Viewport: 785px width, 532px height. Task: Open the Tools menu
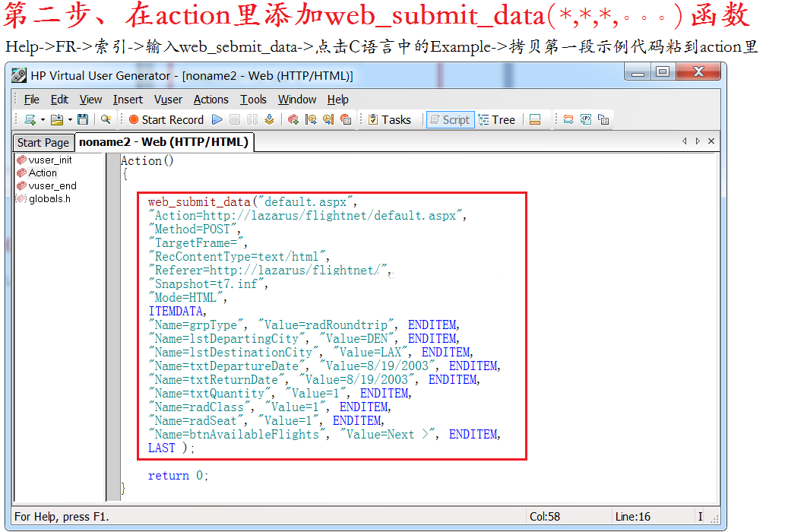253,100
